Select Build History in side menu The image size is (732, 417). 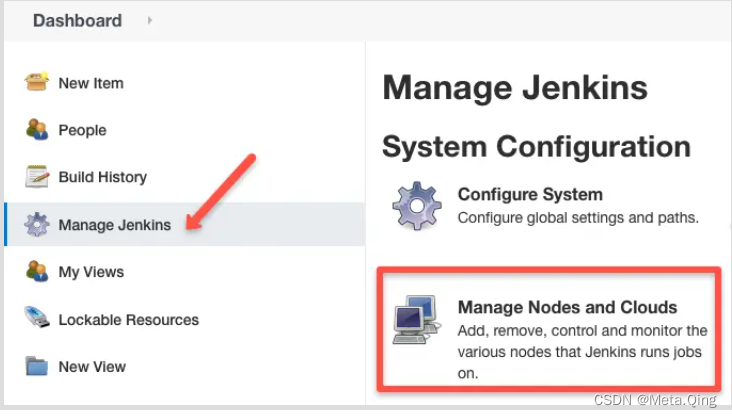[x=102, y=177]
